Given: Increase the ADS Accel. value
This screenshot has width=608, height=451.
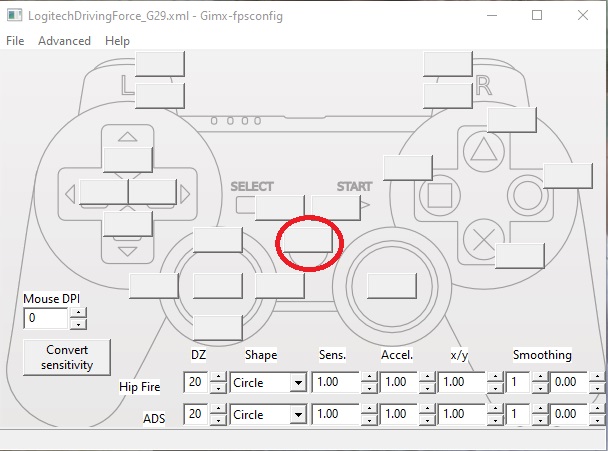Looking at the screenshot, I should [x=427, y=409].
